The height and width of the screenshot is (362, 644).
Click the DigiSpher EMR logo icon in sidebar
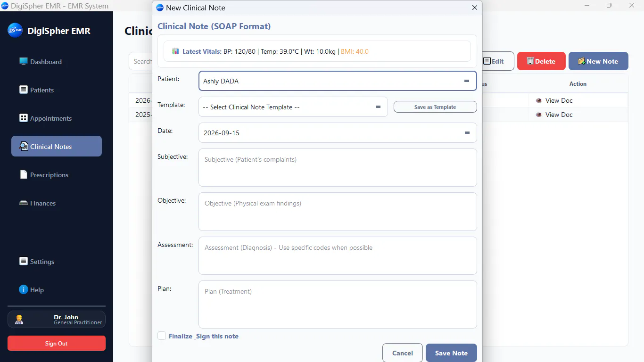(x=15, y=31)
